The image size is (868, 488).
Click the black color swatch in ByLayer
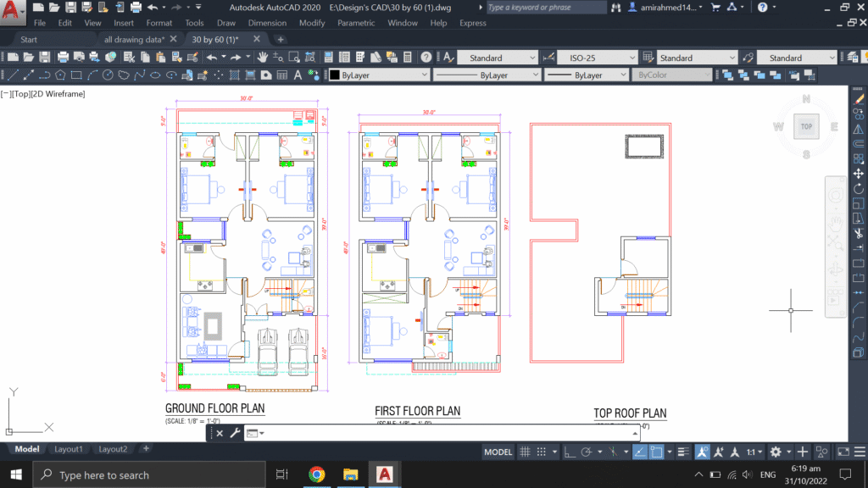[x=335, y=75]
